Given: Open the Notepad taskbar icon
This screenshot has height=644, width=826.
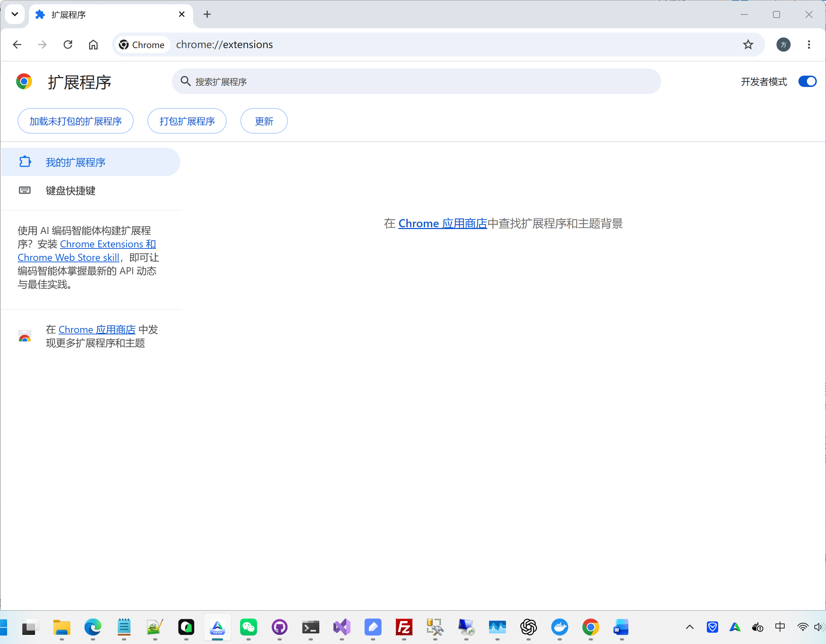Looking at the screenshot, I should (x=124, y=627).
